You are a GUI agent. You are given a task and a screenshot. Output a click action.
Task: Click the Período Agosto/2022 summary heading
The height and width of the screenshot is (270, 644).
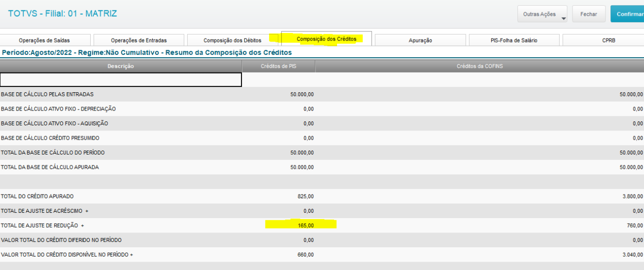click(147, 52)
